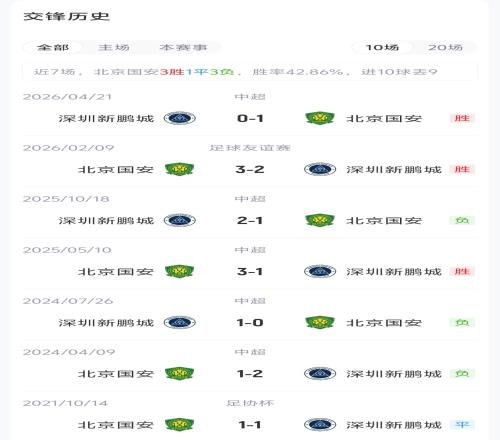500x440 pixels.
Task: Click the 负 result tag for 2024/04/09
Action: [x=462, y=374]
